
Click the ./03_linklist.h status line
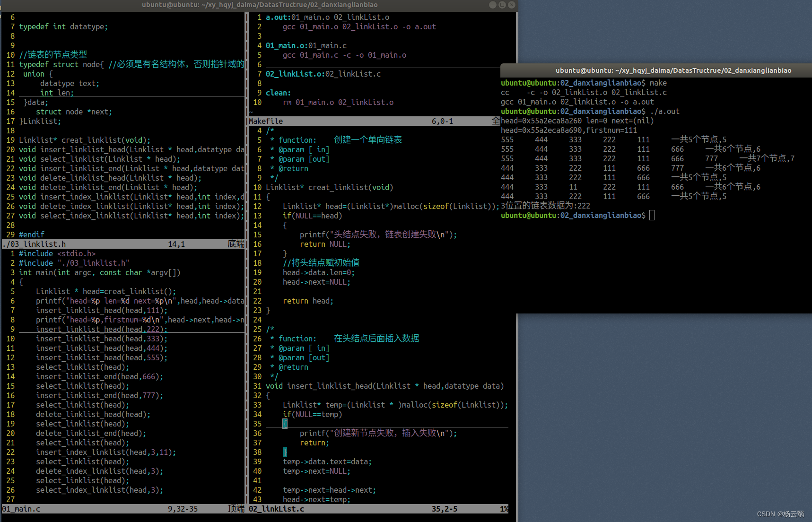[x=35, y=244]
